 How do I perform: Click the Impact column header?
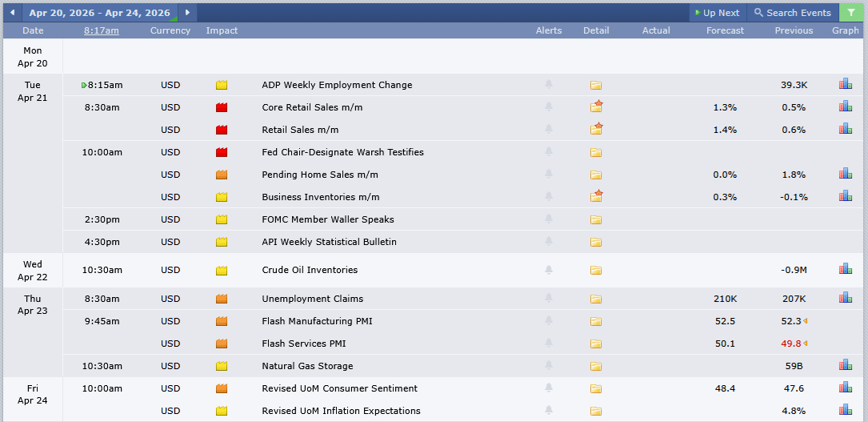(222, 30)
